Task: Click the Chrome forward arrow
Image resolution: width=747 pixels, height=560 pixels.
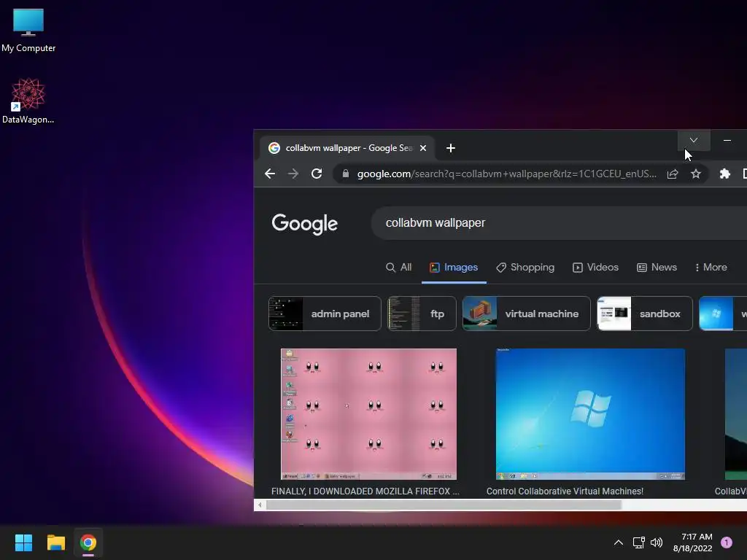Action: point(293,174)
